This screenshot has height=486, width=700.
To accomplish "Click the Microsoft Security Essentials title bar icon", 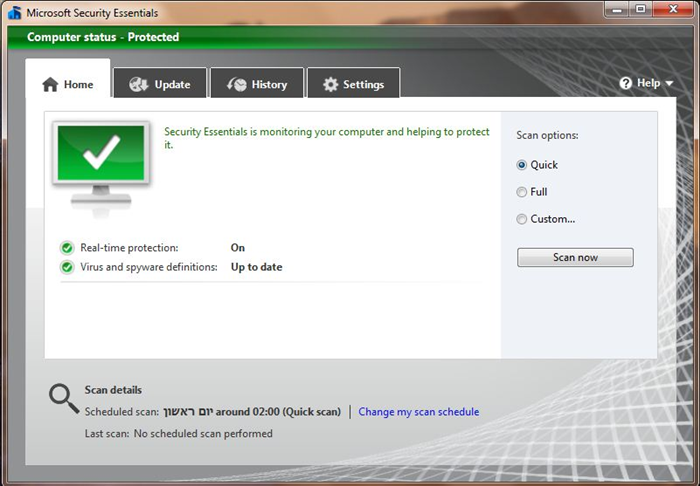I will [x=15, y=12].
